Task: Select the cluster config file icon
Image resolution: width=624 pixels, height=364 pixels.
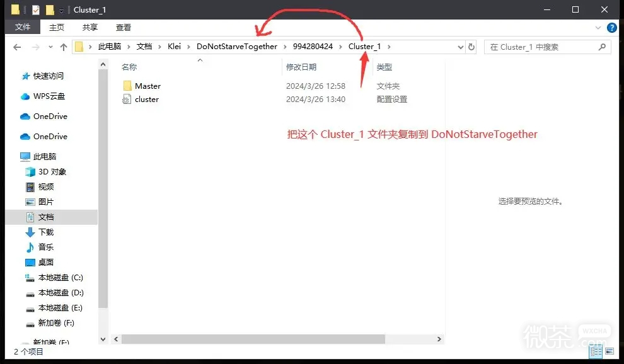Action: [127, 99]
